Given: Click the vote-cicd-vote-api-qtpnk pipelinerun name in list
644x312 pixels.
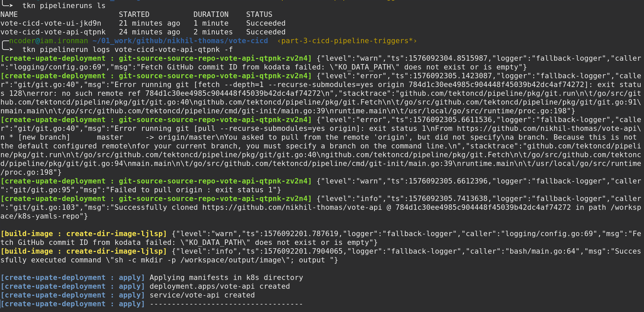Looking at the screenshot, I should 53,32.
